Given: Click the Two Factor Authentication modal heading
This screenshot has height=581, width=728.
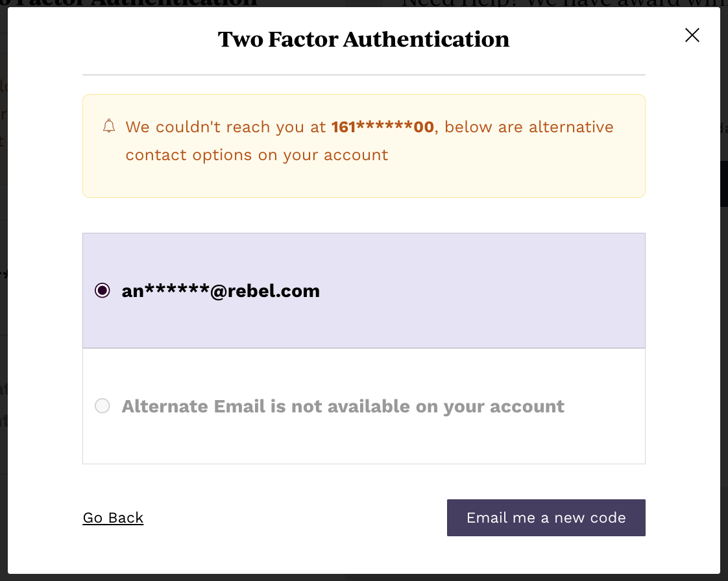Looking at the screenshot, I should pos(363,39).
